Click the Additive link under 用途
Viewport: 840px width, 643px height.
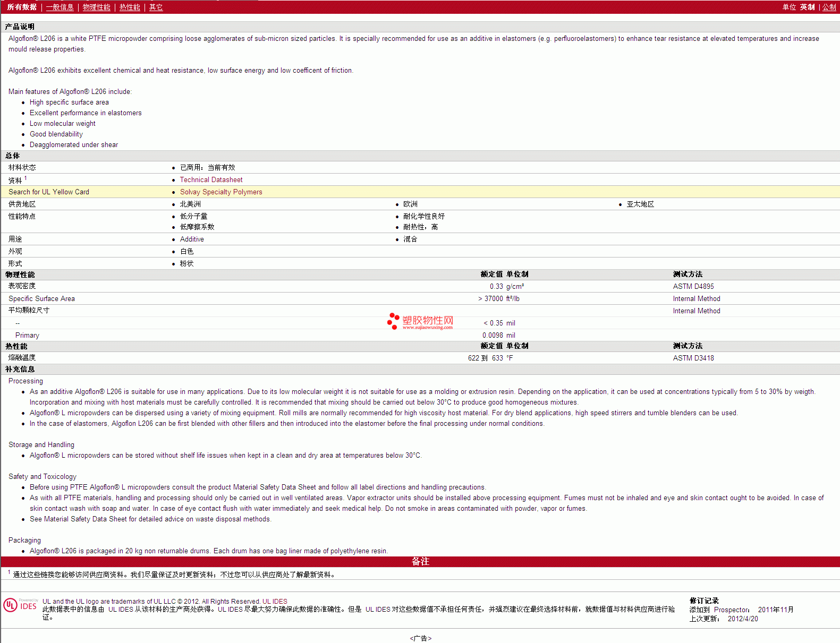[x=192, y=239]
